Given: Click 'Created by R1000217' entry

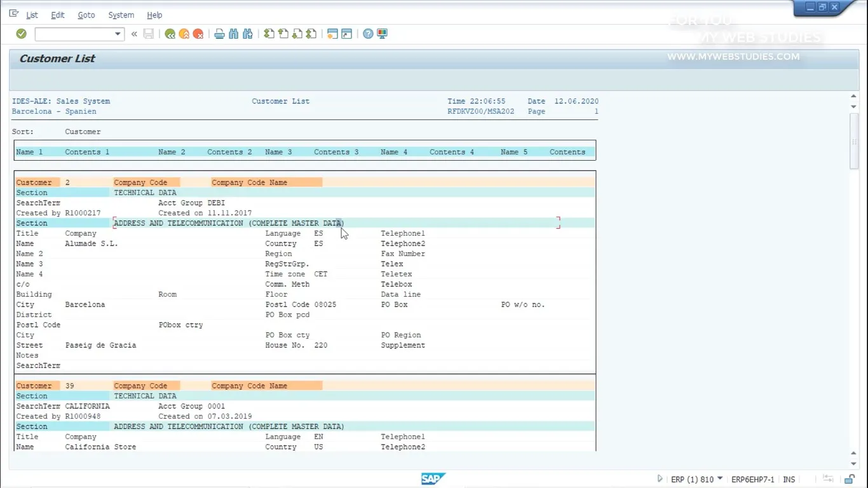Looking at the screenshot, I should click(58, 213).
